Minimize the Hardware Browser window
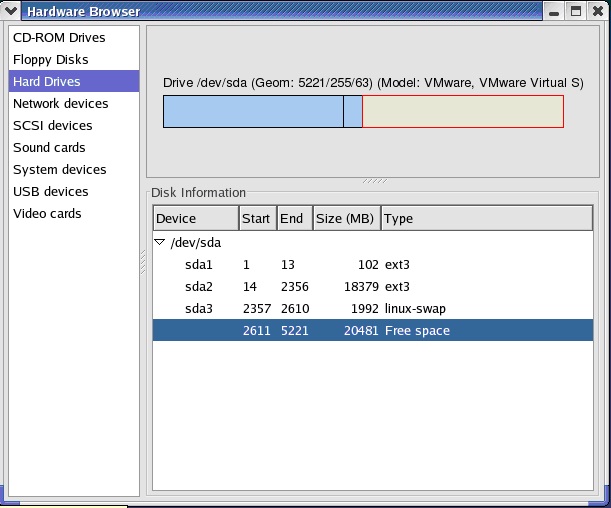The height and width of the screenshot is (508, 611). (x=554, y=11)
